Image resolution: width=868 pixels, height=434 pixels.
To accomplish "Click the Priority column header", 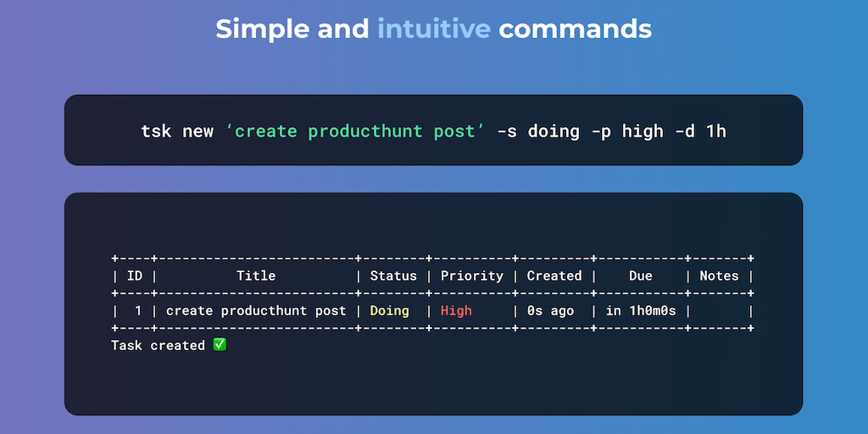I will coord(472,275).
